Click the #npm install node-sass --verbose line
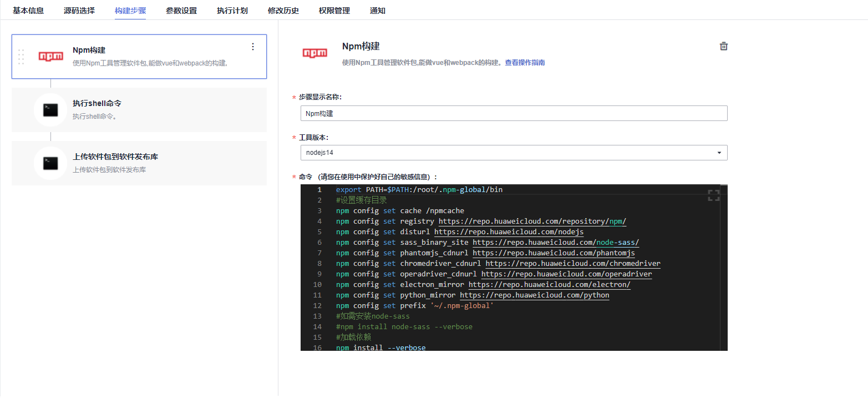 tap(404, 327)
